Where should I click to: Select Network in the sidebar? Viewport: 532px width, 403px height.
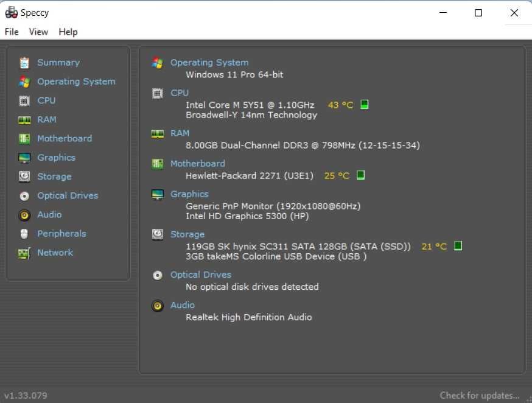tap(55, 253)
